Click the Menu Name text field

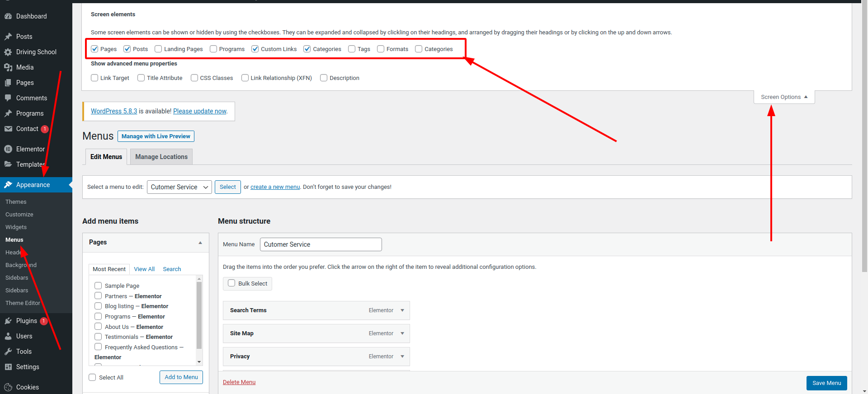pyautogui.click(x=321, y=244)
